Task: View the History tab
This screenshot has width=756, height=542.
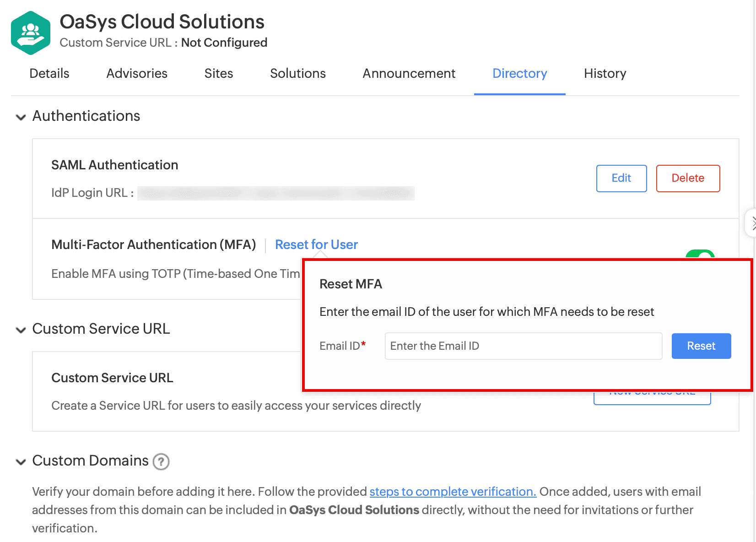Action: 605,74
